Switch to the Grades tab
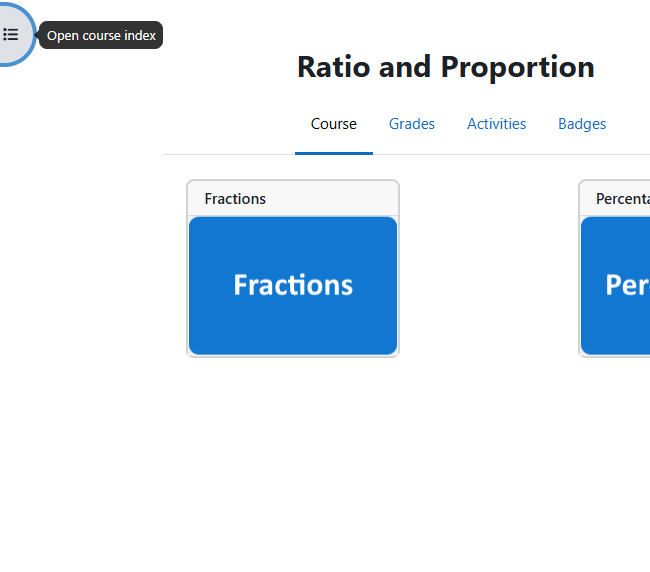 click(412, 124)
